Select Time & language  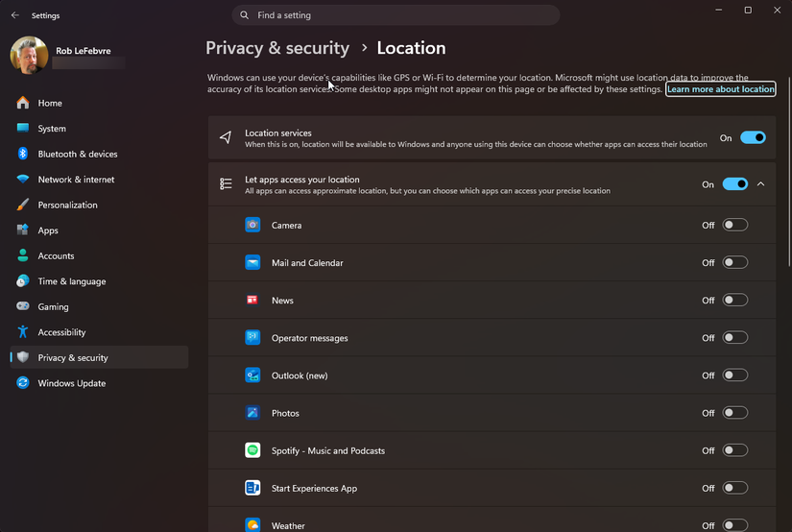tap(99, 281)
